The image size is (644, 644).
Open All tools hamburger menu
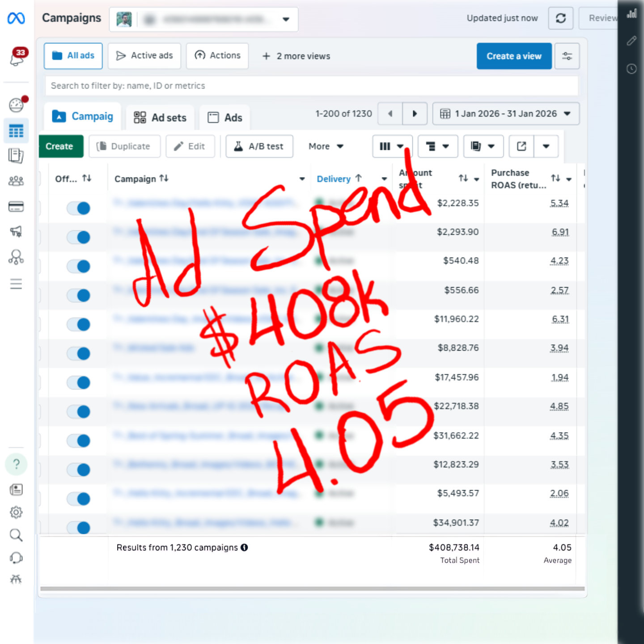click(x=16, y=284)
